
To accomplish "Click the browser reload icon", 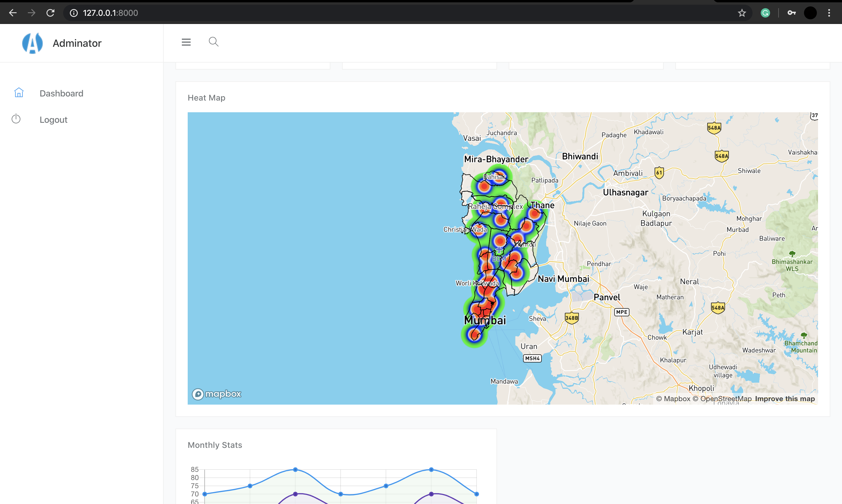I will pos(50,13).
